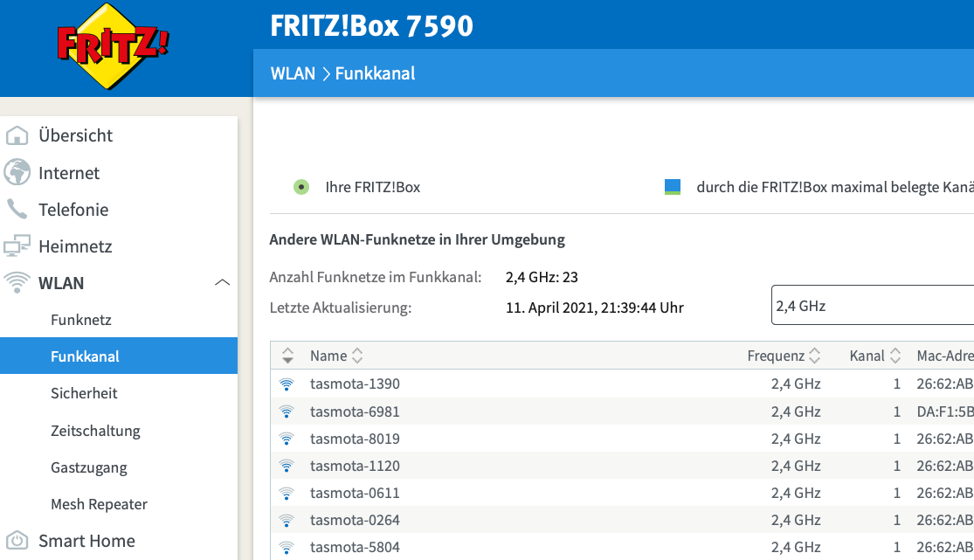Sort table by signal strength column
974x560 pixels.
pyautogui.click(x=287, y=356)
